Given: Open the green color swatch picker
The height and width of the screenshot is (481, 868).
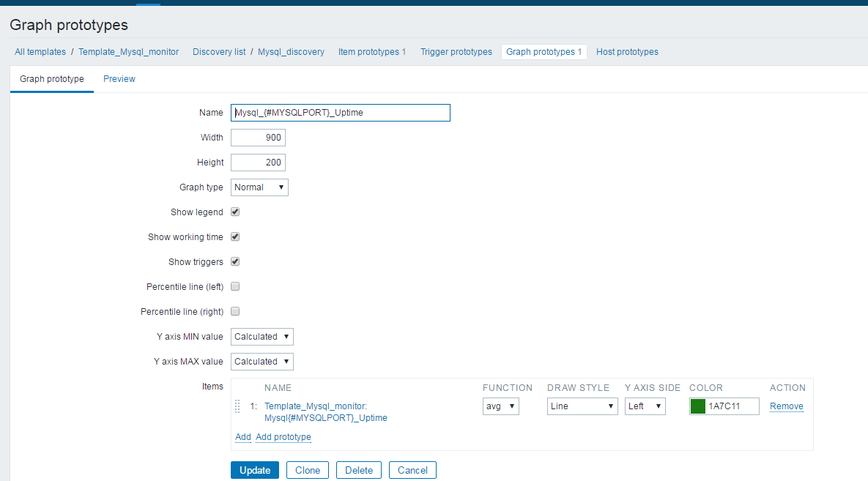Looking at the screenshot, I should pyautogui.click(x=698, y=406).
